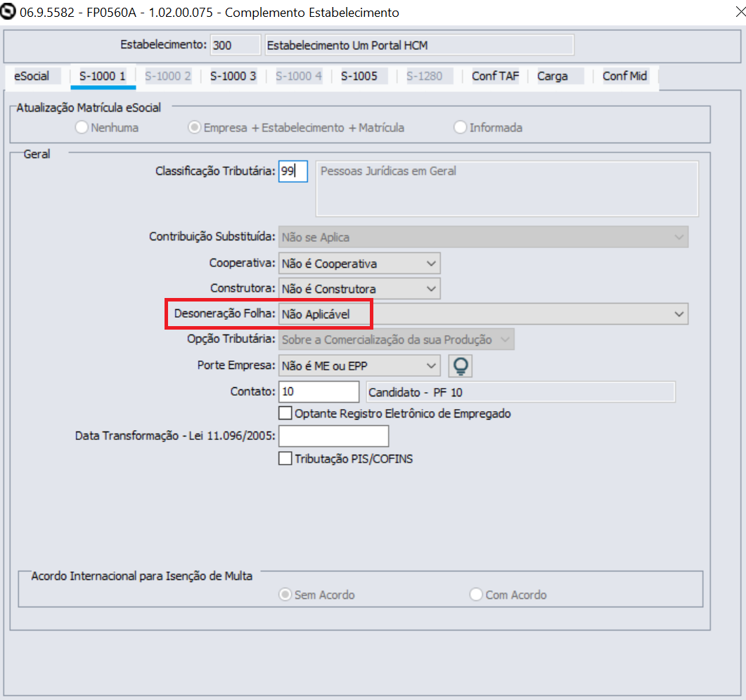Click the Classificação Tributária label
The width and height of the screenshot is (746, 700).
215,171
